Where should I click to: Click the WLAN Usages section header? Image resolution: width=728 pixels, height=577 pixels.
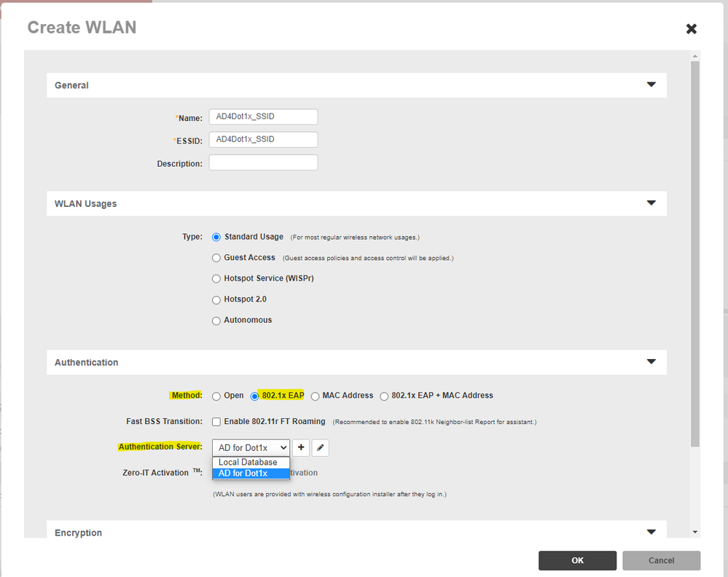click(x=356, y=203)
